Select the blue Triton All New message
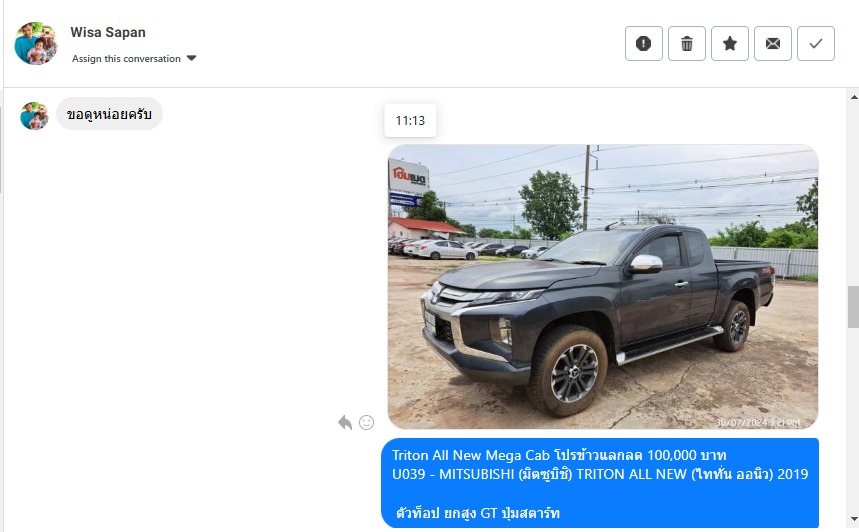 pos(600,483)
